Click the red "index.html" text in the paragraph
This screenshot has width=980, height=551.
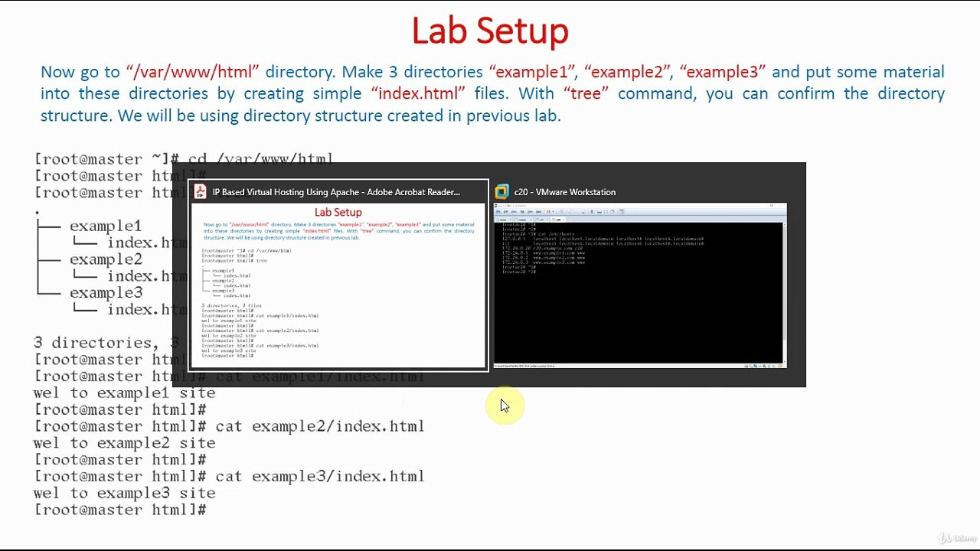click(418, 93)
